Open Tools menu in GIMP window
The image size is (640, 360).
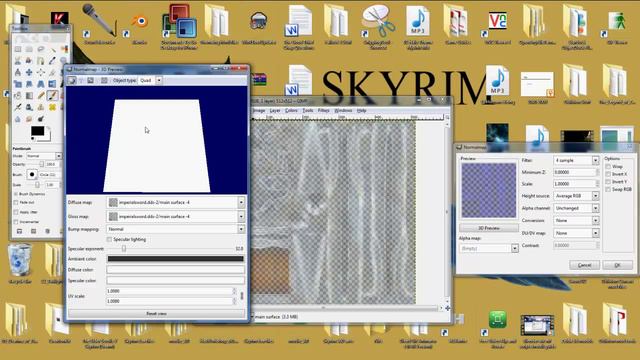click(x=308, y=111)
